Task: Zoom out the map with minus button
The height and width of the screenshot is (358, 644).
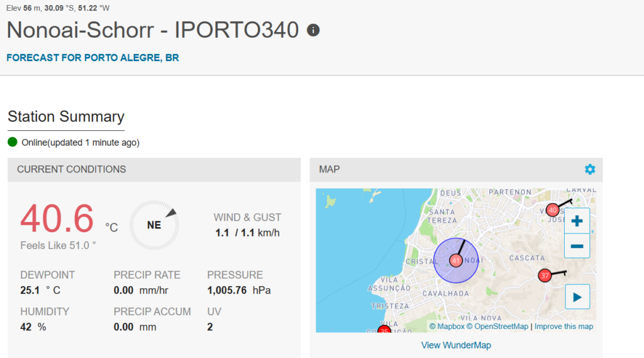Action: tap(577, 246)
